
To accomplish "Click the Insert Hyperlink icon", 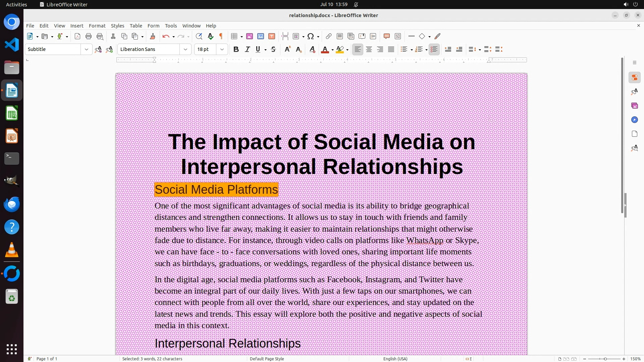I will coord(329,36).
